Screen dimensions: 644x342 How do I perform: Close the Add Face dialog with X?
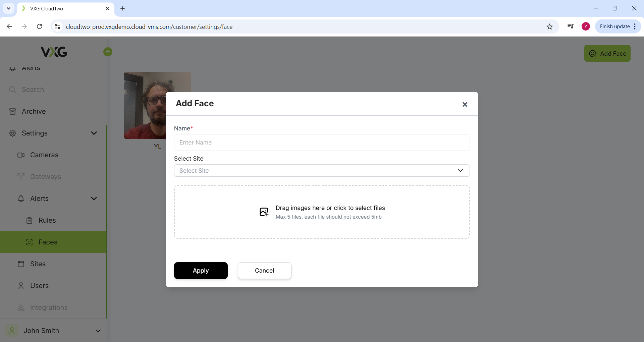point(465,104)
